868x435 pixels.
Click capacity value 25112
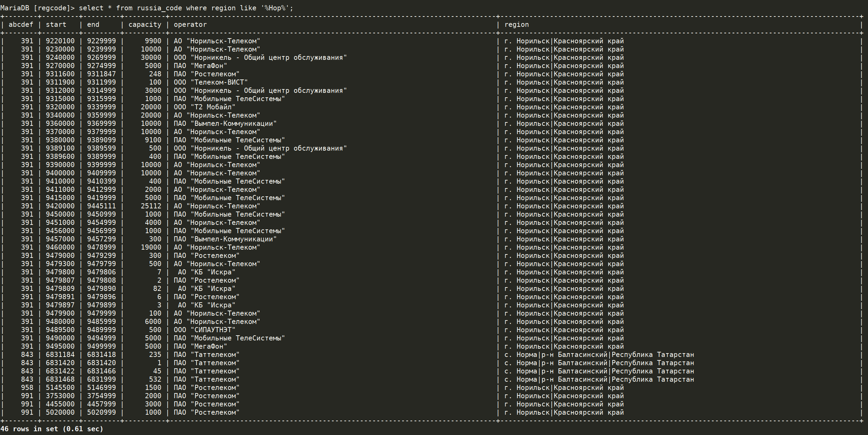click(151, 206)
